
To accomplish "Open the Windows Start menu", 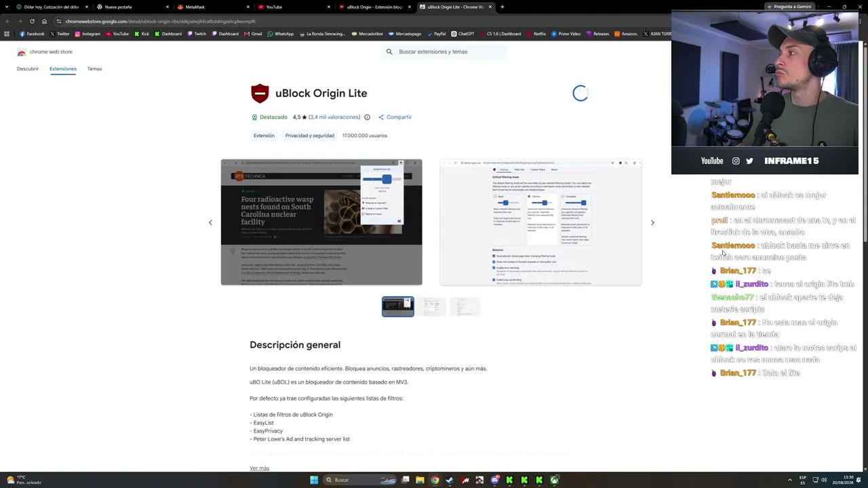I will pos(314,480).
